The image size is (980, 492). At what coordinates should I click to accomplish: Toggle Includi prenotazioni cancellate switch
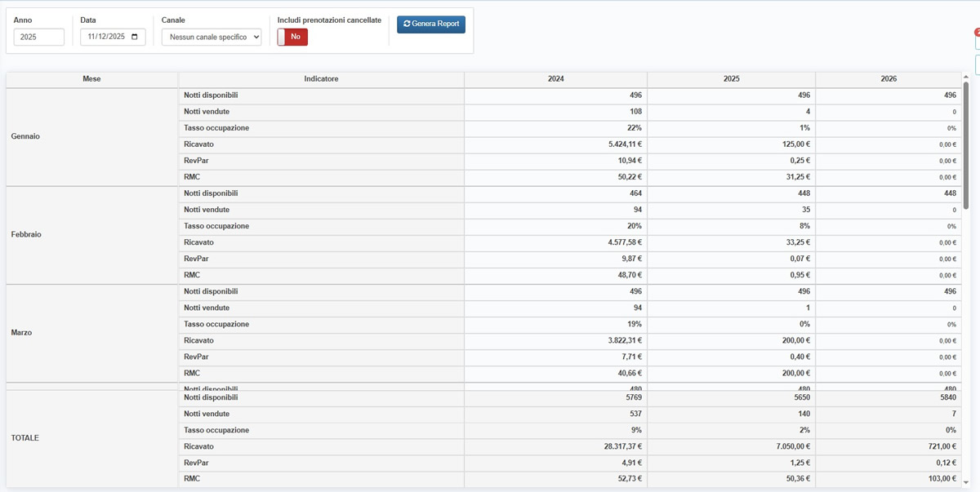coord(292,37)
